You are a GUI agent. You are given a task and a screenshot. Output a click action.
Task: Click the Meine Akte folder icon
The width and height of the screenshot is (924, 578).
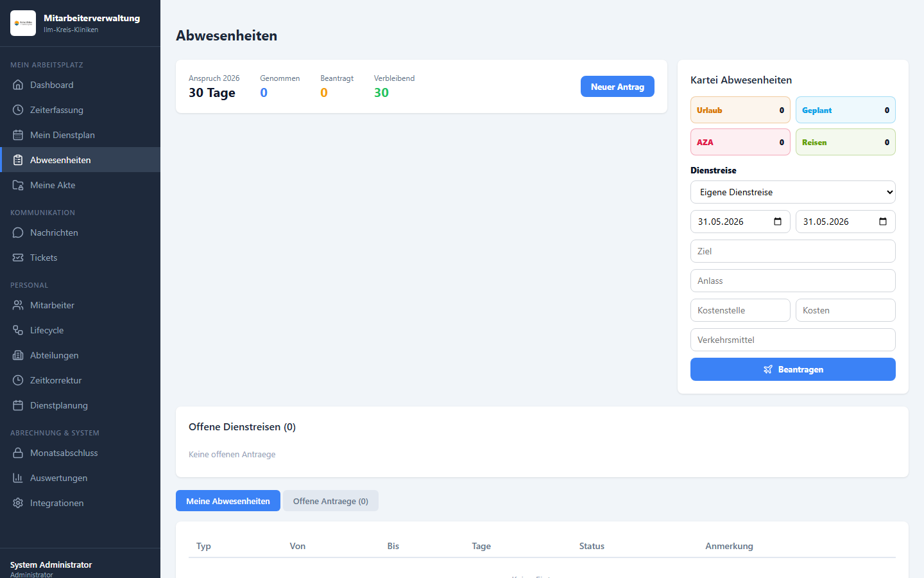(18, 185)
